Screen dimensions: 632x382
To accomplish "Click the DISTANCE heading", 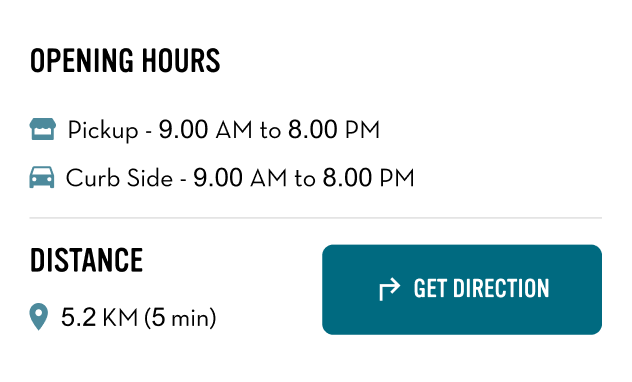I will (86, 260).
